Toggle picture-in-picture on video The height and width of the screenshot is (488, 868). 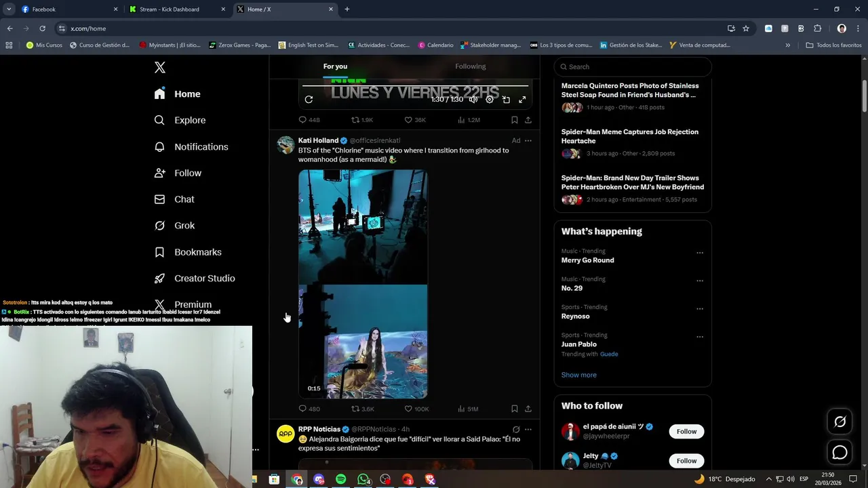(506, 100)
